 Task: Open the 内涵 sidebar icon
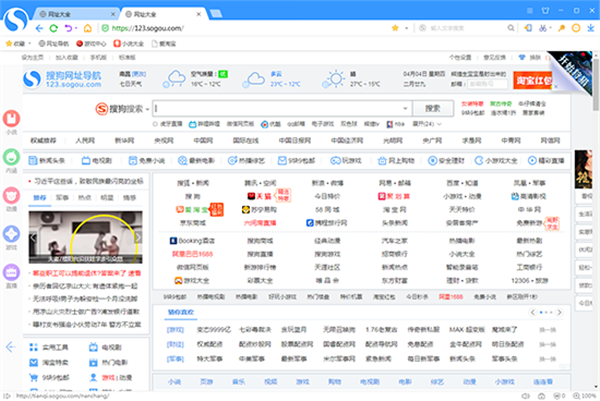tap(11, 160)
